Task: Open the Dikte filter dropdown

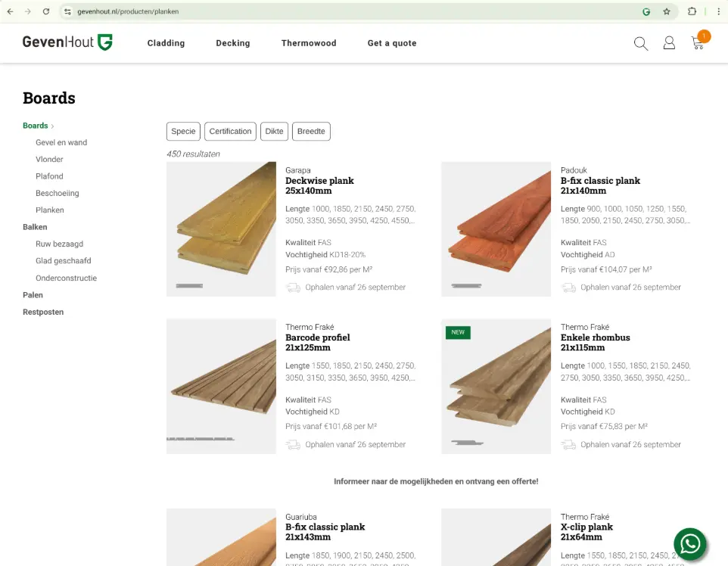Action: click(274, 132)
